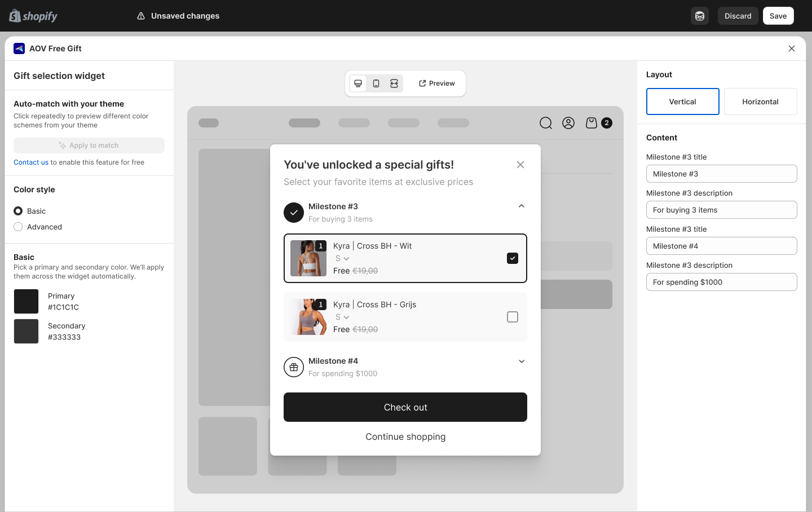Switch preview to mobile view
The width and height of the screenshot is (812, 512).
(x=376, y=83)
